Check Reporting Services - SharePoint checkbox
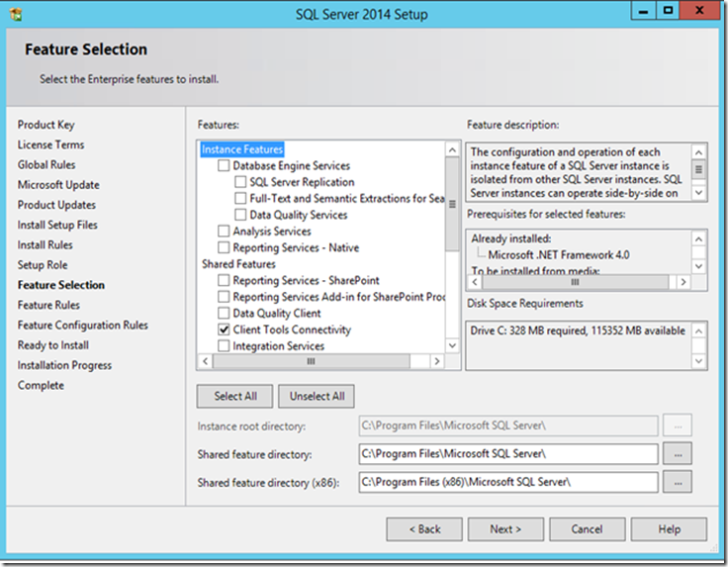 (224, 280)
